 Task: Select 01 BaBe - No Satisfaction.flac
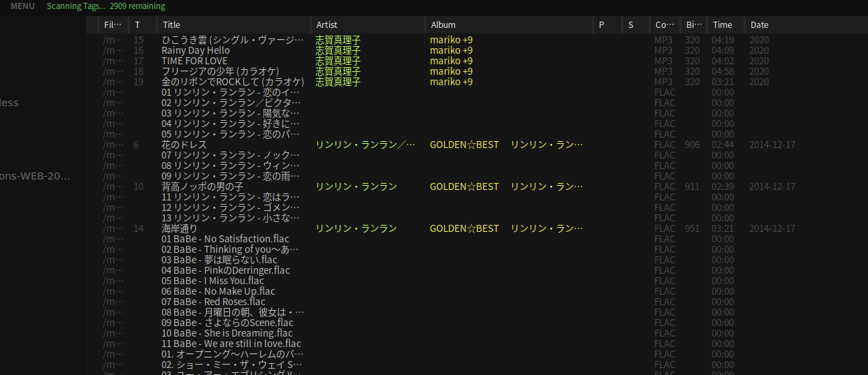coord(225,239)
